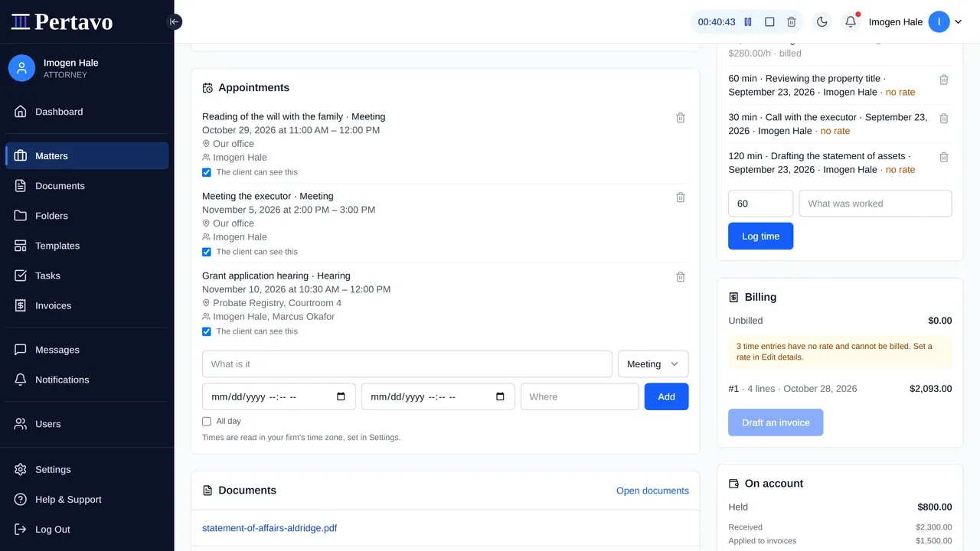This screenshot has height=551, width=980.
Task: Delete the Reading of the will appointment
Action: (681, 118)
